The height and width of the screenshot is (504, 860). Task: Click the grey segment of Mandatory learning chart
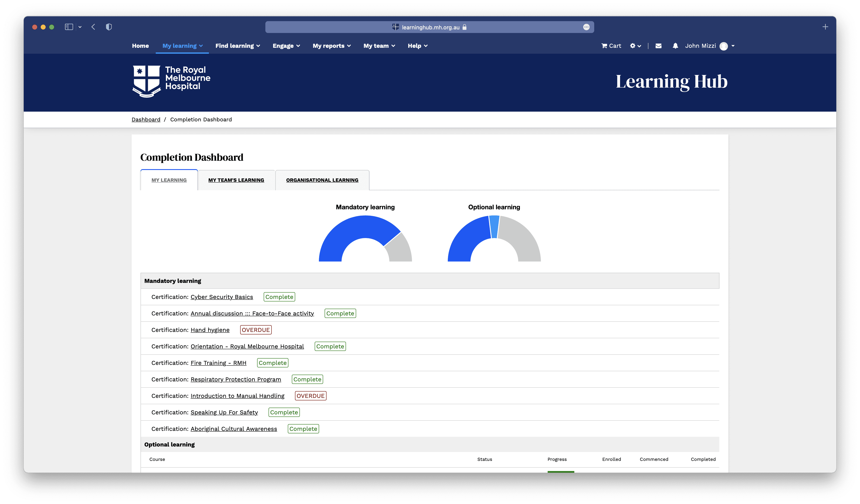(x=399, y=249)
